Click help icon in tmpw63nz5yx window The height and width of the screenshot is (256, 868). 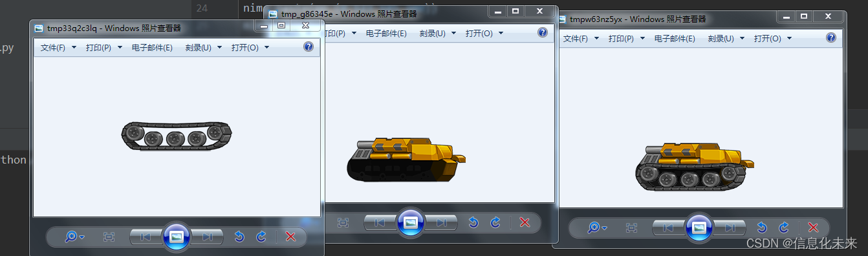coord(831,37)
